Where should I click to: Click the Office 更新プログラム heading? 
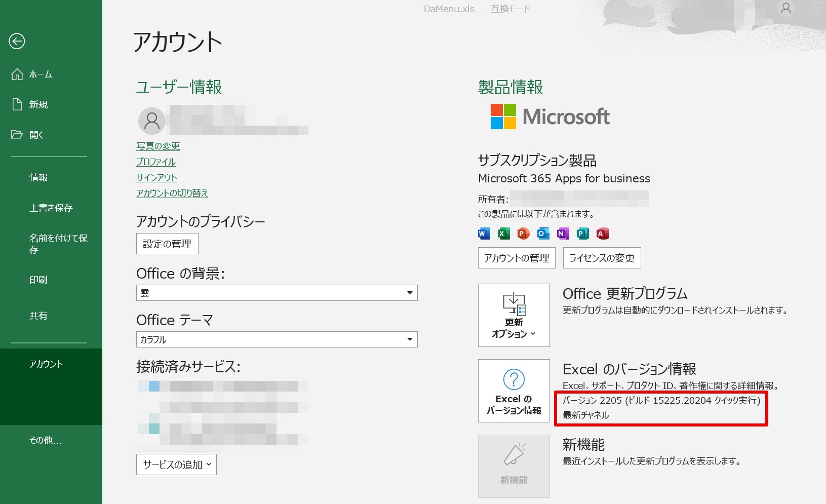pyautogui.click(x=625, y=294)
